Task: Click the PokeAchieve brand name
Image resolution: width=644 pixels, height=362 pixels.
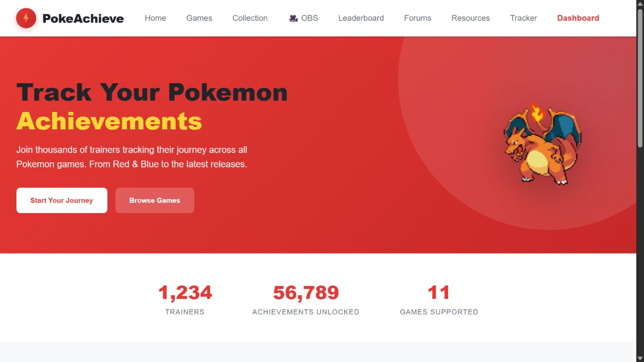Action: click(x=83, y=18)
